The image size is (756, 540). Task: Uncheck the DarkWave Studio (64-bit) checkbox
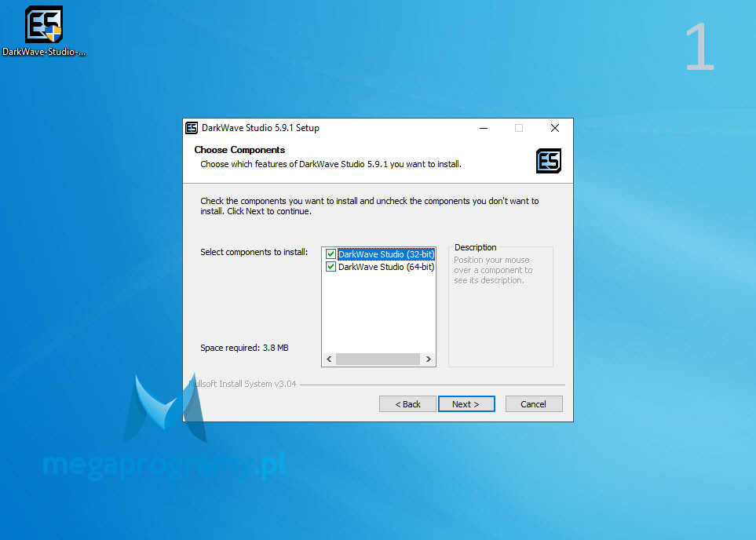(331, 267)
